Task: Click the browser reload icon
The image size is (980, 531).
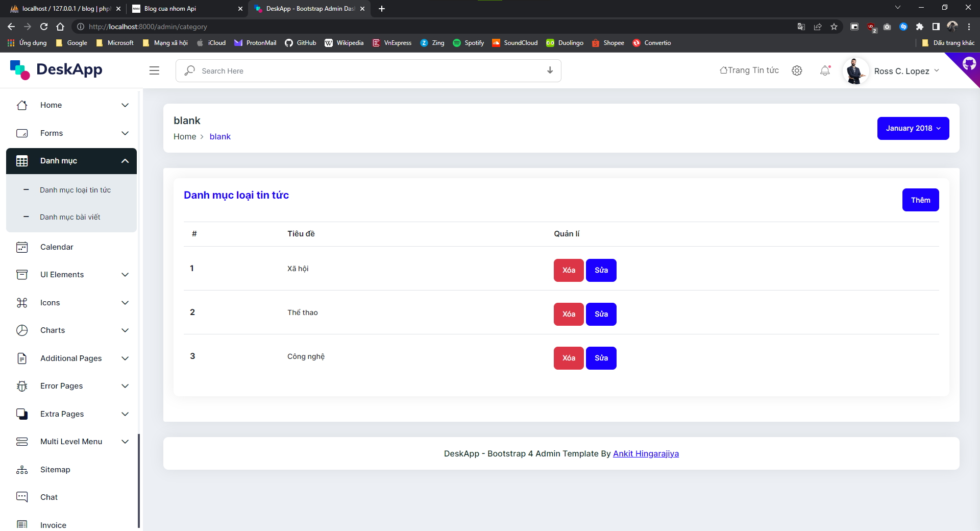Action: click(x=44, y=27)
